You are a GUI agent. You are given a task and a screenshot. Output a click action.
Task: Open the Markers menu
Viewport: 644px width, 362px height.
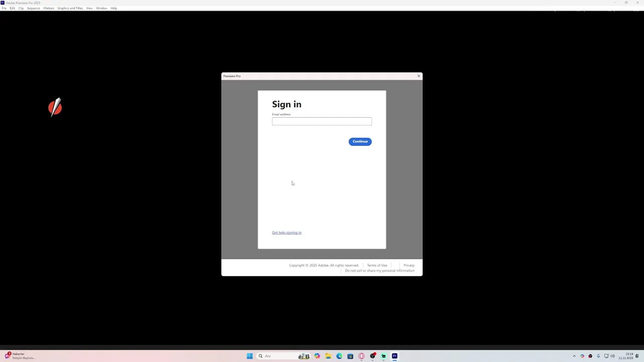[x=49, y=8]
